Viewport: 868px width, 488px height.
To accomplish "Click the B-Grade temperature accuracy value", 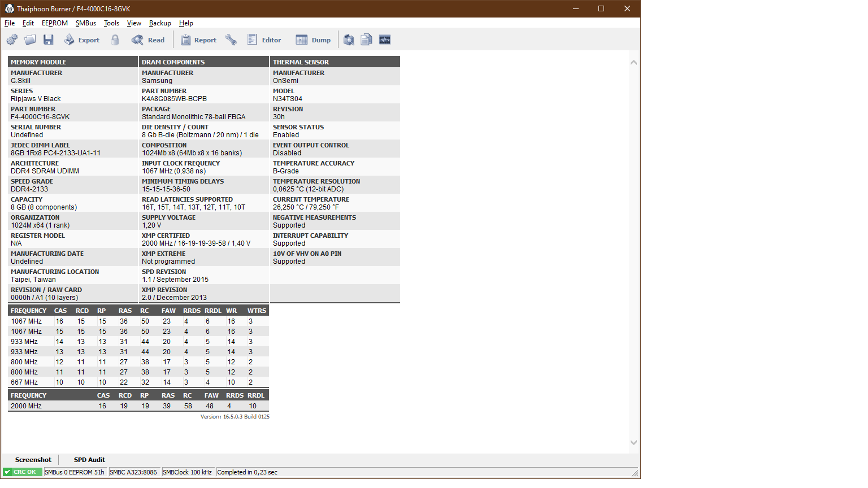I will click(286, 171).
